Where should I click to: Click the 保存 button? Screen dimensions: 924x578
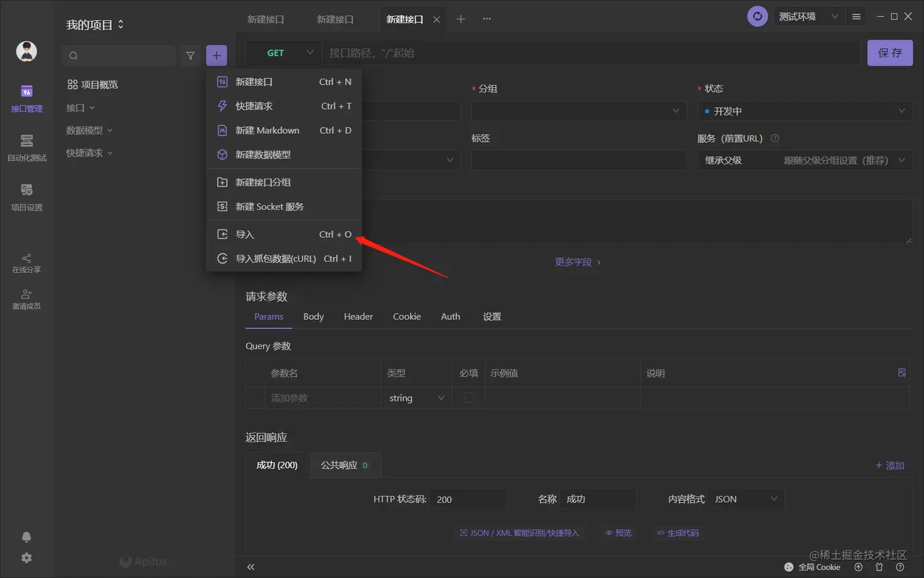(x=889, y=53)
